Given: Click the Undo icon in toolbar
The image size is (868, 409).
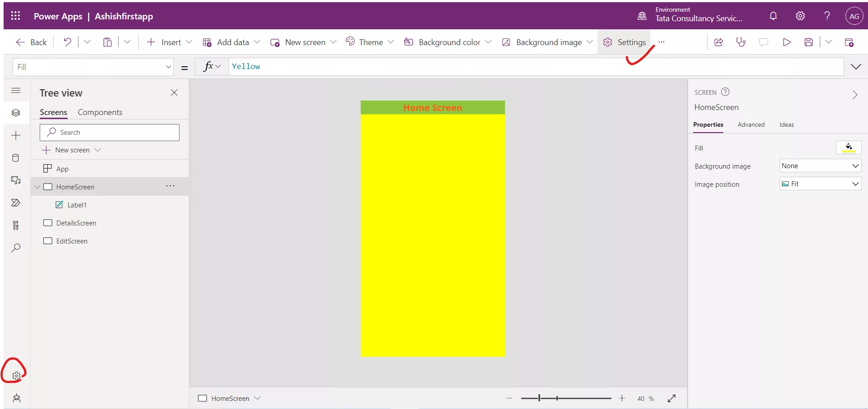Looking at the screenshot, I should (67, 42).
